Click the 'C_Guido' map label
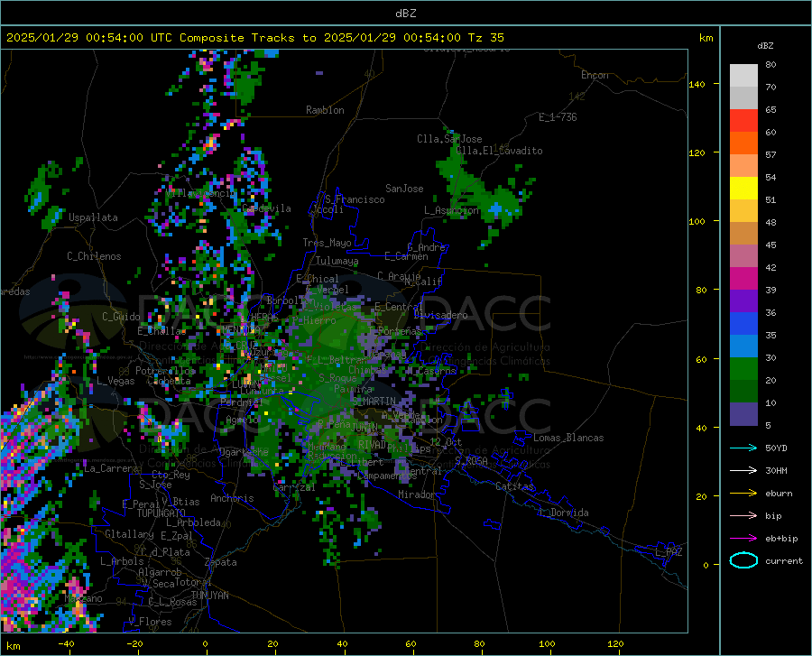 coord(121,317)
